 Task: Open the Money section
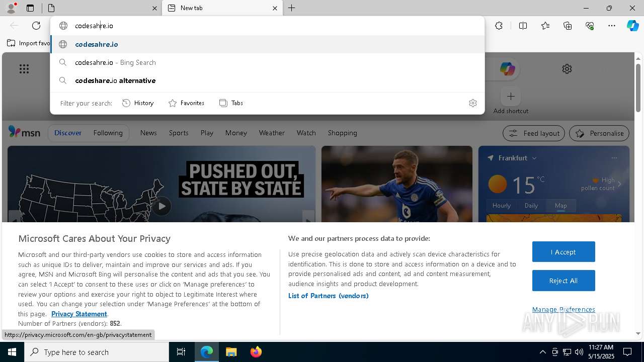coord(236,133)
